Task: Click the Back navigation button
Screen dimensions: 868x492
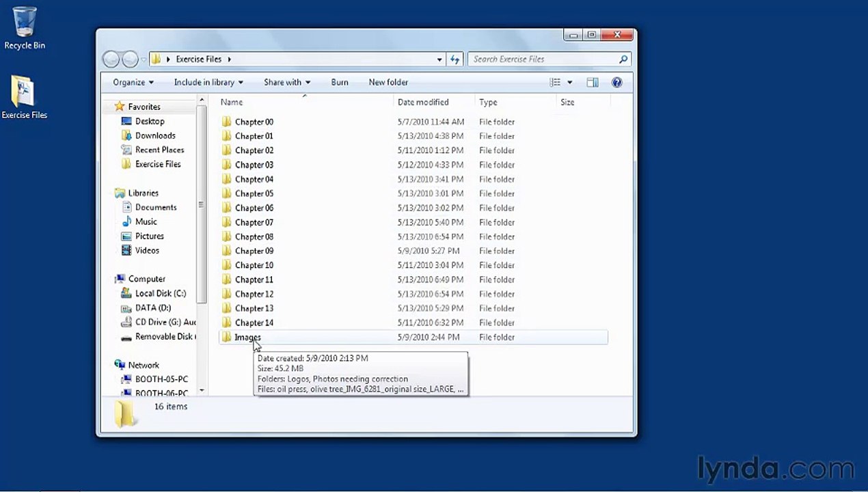Action: click(x=111, y=59)
